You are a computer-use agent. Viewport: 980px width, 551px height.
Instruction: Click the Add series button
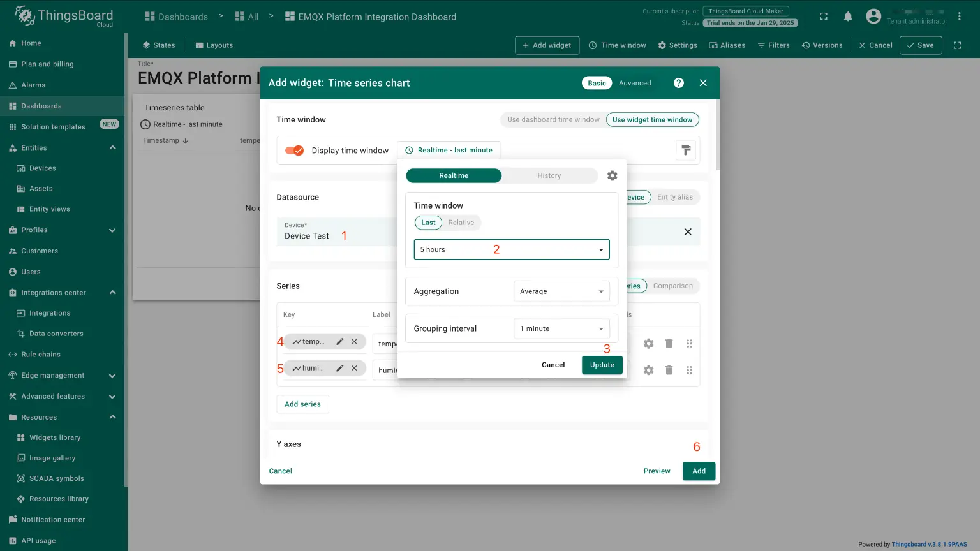point(302,404)
